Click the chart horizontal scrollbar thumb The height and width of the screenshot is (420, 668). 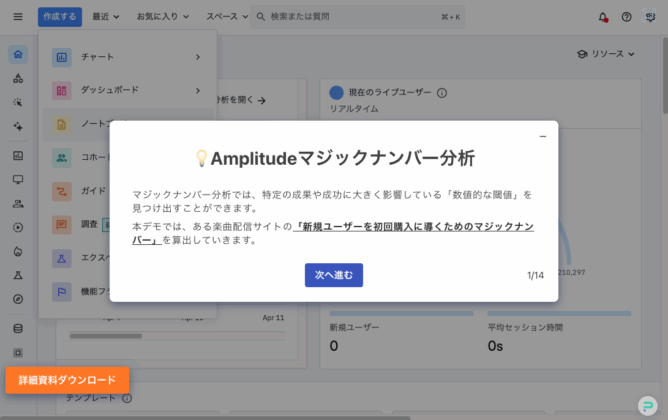tap(106, 336)
